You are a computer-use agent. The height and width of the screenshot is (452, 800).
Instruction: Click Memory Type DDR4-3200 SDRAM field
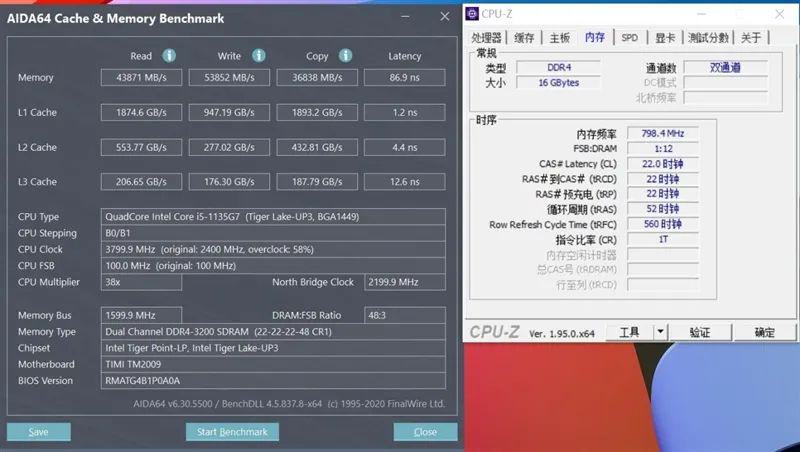click(x=273, y=332)
